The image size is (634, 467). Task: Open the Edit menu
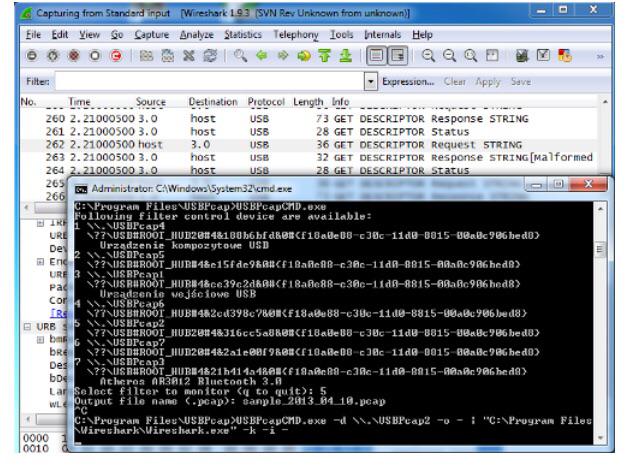click(x=60, y=35)
